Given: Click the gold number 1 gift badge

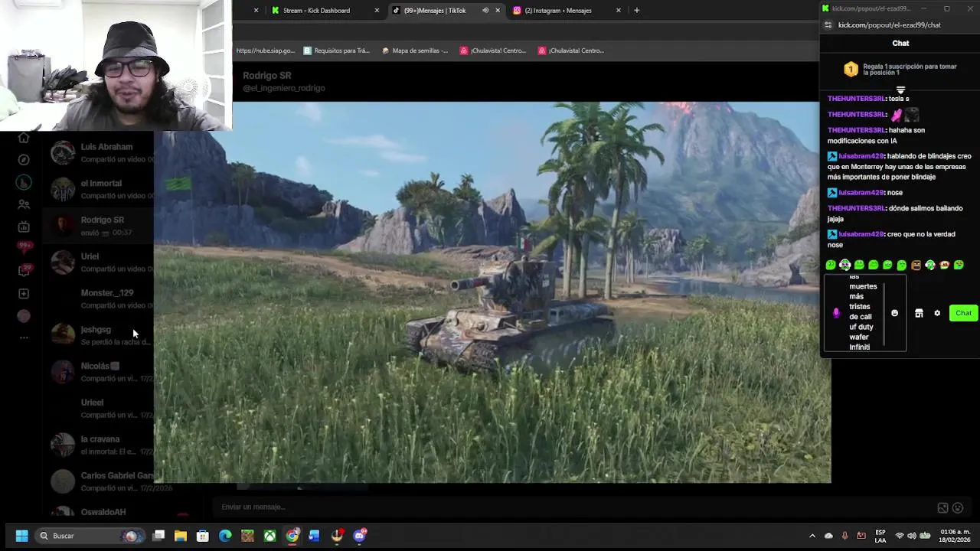Looking at the screenshot, I should point(851,70).
